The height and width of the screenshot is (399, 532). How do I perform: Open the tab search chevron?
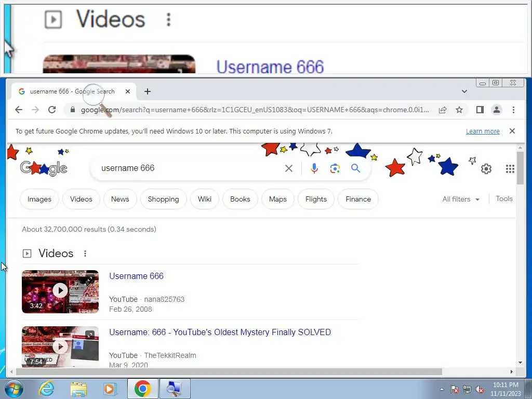(x=464, y=91)
